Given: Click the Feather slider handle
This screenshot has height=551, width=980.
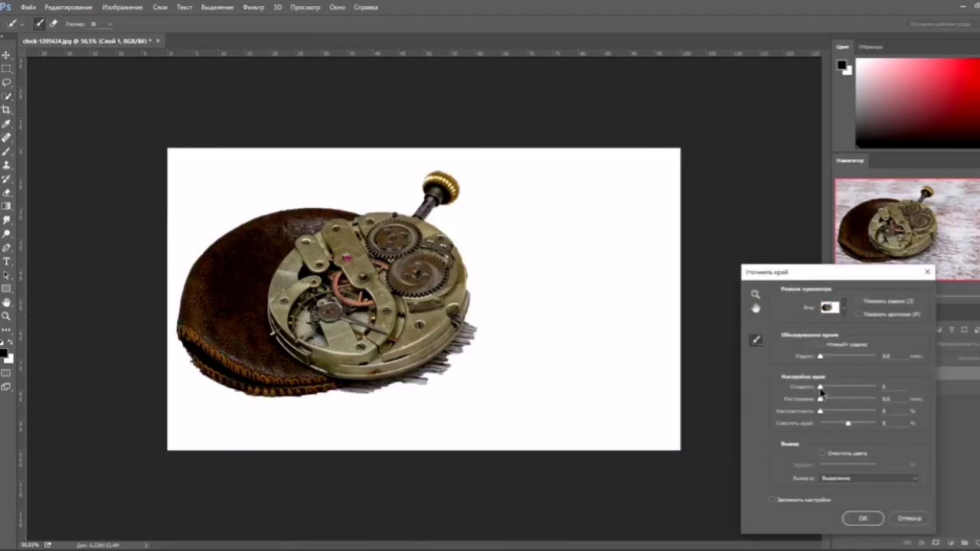Looking at the screenshot, I should (x=820, y=399).
